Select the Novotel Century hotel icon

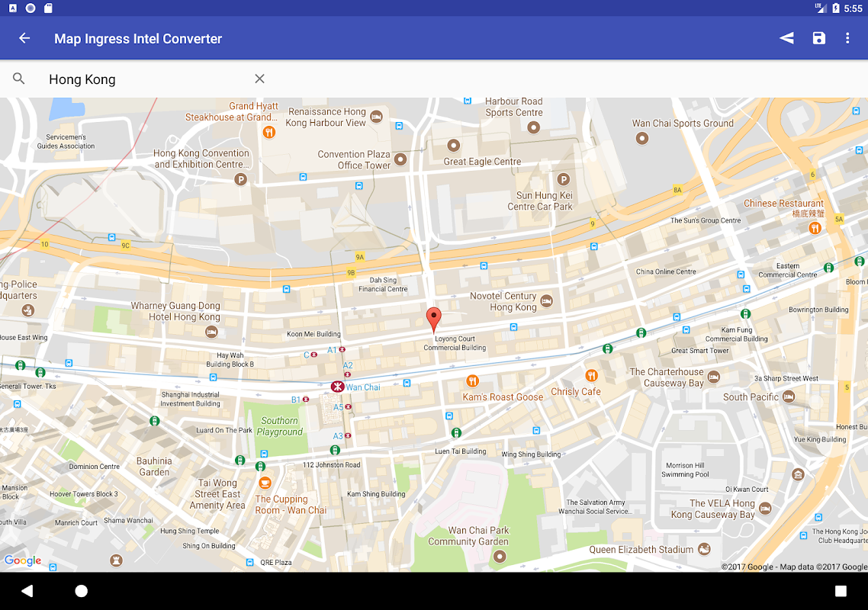(546, 300)
